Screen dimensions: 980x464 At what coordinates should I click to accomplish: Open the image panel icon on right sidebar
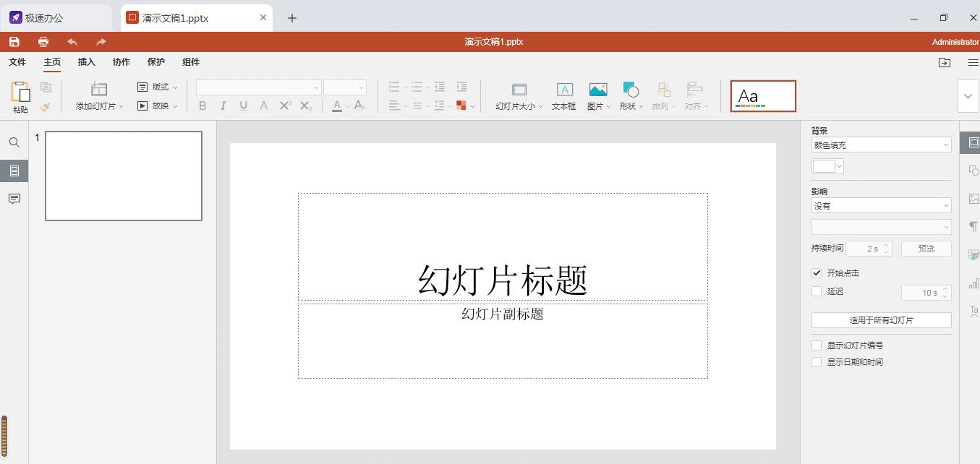(x=973, y=199)
